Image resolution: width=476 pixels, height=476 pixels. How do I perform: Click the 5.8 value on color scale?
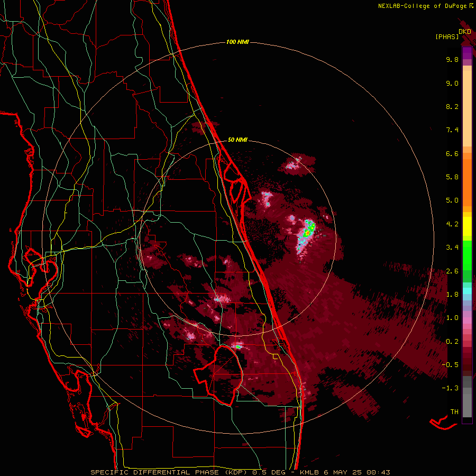452,177
